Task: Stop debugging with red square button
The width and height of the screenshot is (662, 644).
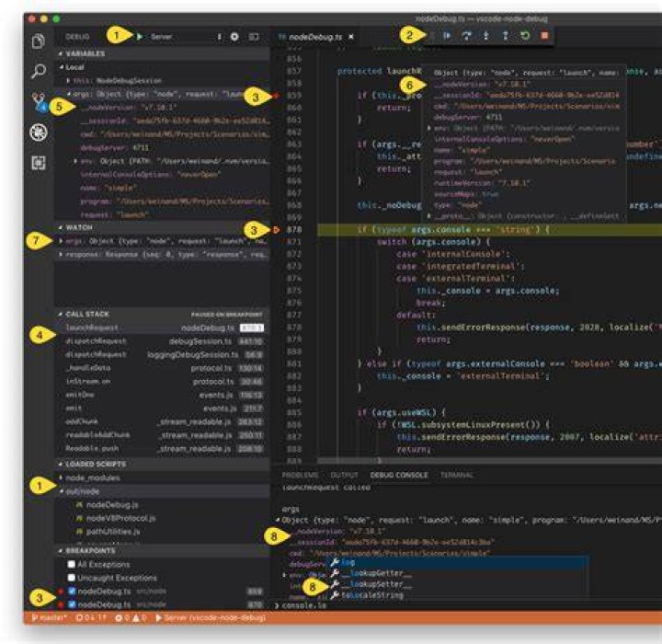Action: pos(544,36)
